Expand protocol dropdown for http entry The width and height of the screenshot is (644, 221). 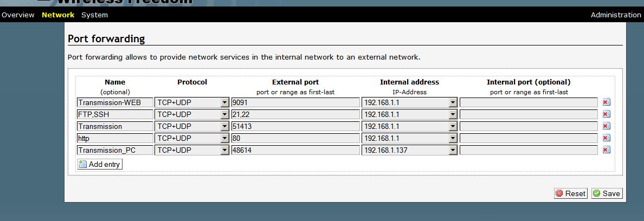tap(224, 138)
